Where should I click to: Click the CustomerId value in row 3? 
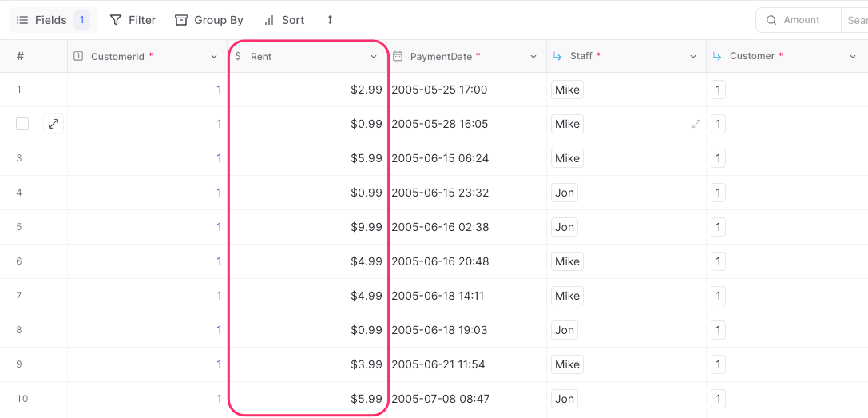(x=219, y=158)
